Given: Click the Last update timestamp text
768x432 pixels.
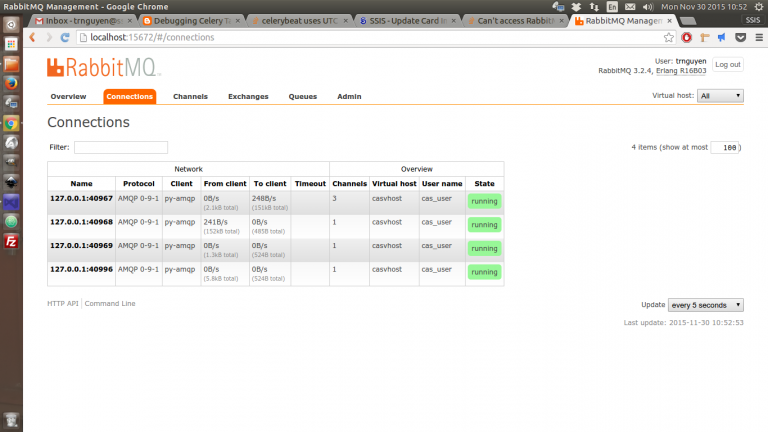Looking at the screenshot, I should [683, 323].
